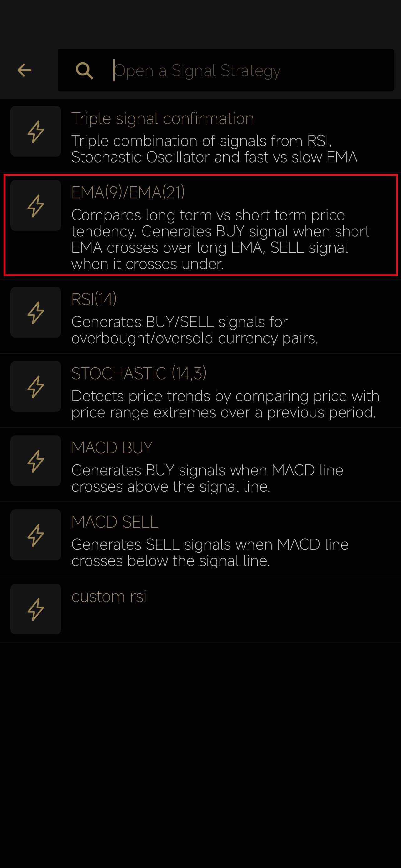Select the EMA(9)/EMA(21) strategy title
This screenshot has height=868, width=401.
[x=128, y=193]
